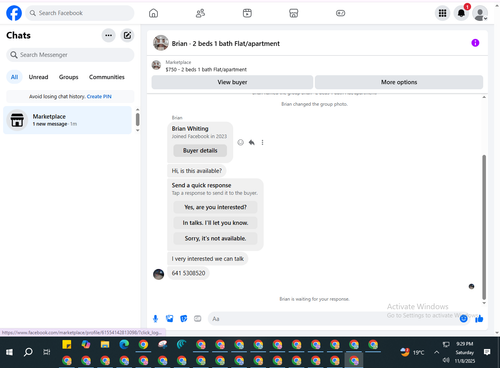The image size is (500, 368).
Task: Open the Windows action center notifications
Action: click(x=487, y=352)
